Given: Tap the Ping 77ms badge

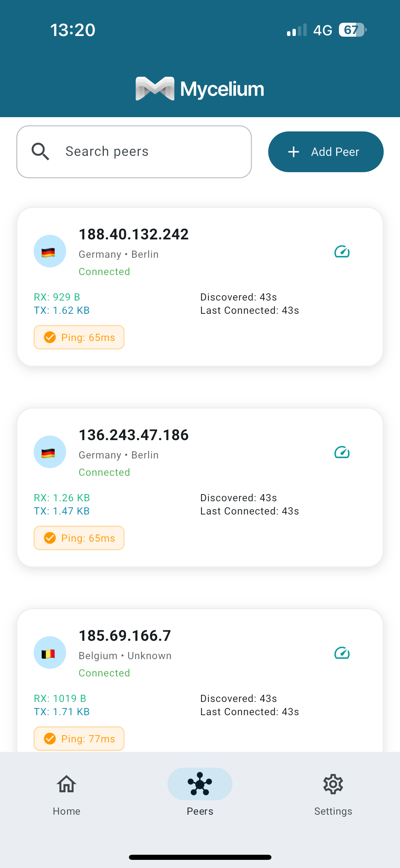Looking at the screenshot, I should pos(79,738).
